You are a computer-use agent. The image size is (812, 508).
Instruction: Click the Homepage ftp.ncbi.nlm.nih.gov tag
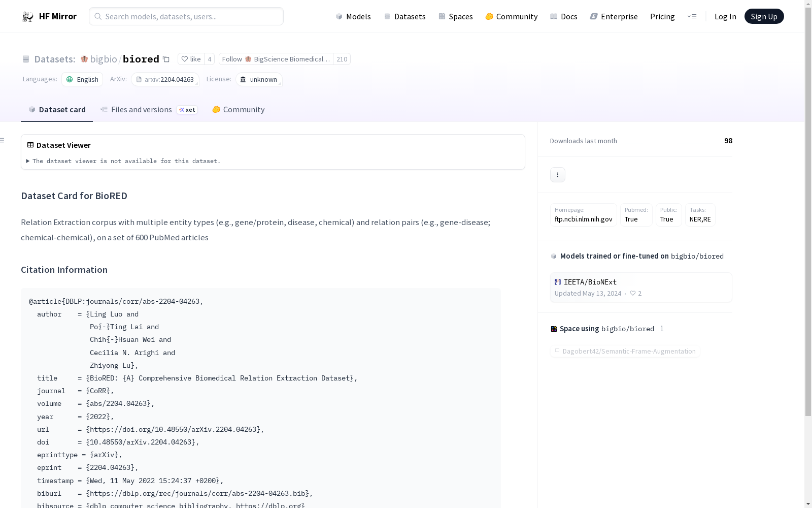tap(584, 215)
